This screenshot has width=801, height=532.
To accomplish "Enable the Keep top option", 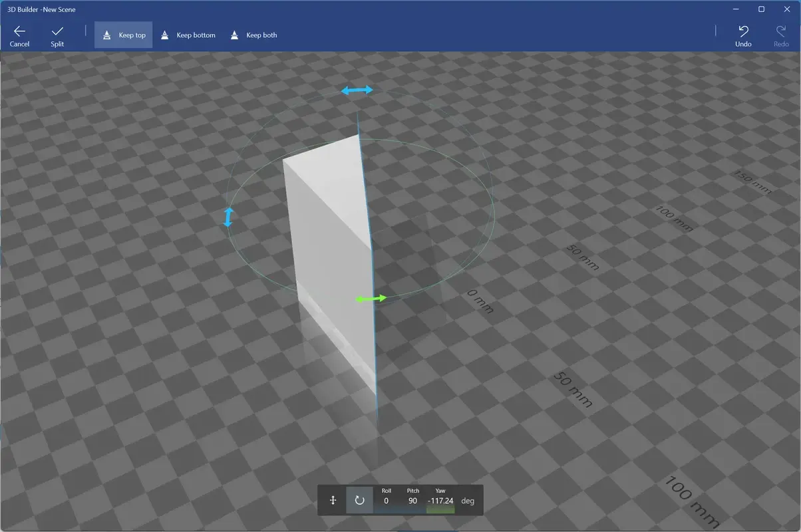I will click(x=123, y=35).
